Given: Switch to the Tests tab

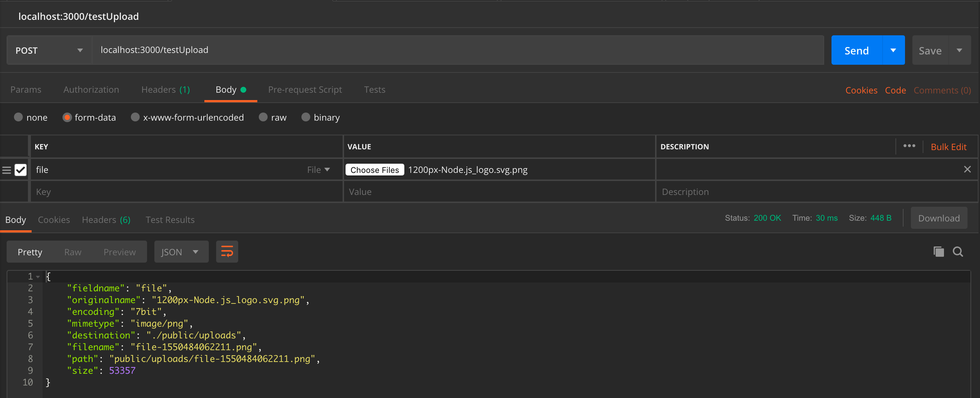Looking at the screenshot, I should [x=375, y=89].
